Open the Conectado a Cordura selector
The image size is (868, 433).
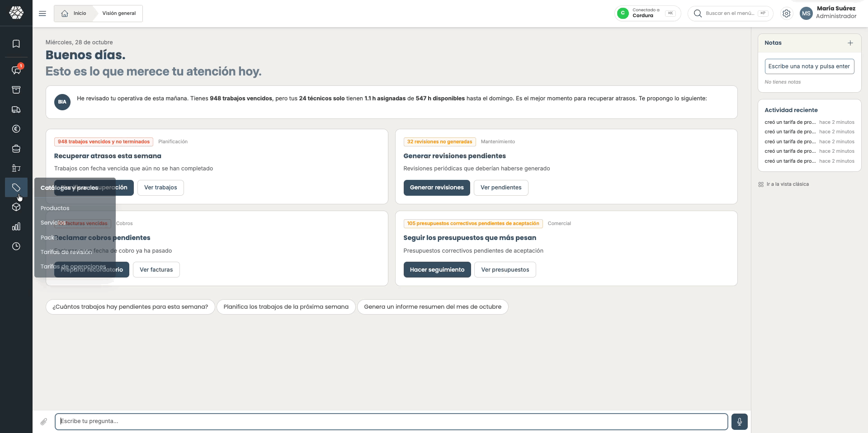pos(647,14)
